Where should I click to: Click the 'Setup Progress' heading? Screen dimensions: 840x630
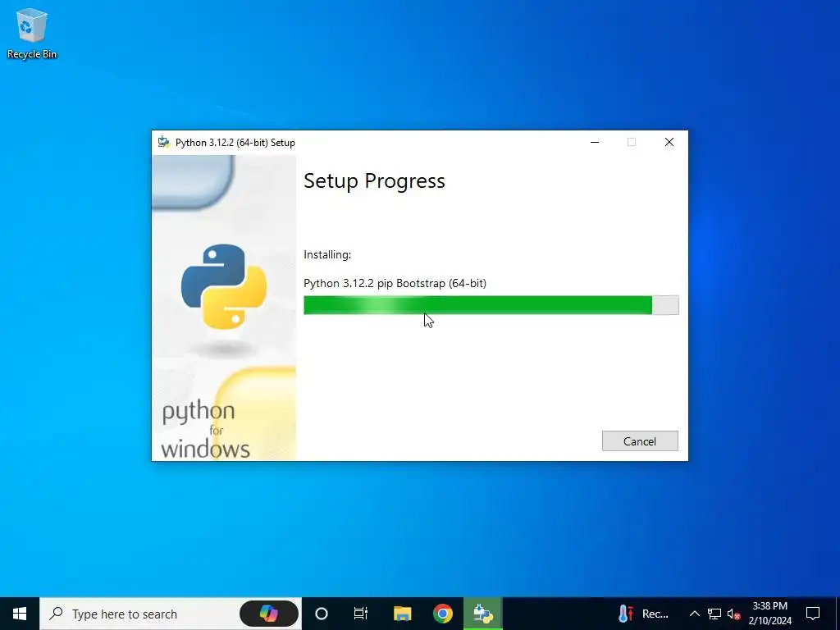tap(374, 181)
